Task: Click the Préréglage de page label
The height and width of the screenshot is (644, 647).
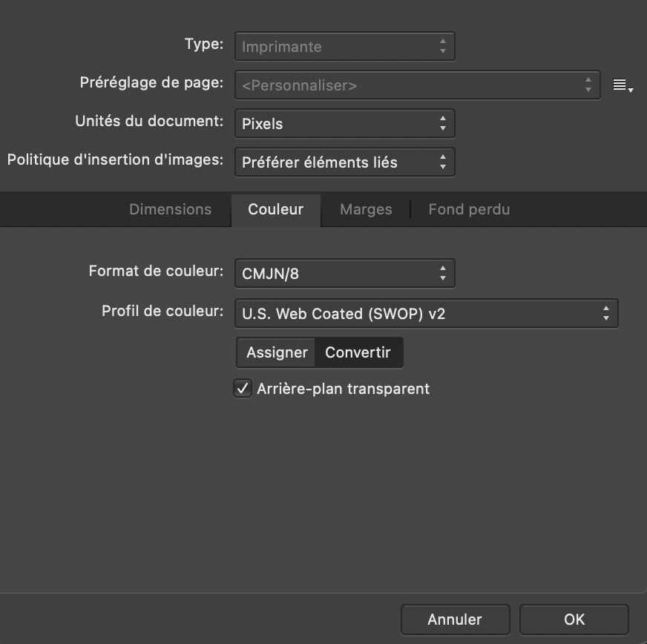Action: pos(151,82)
